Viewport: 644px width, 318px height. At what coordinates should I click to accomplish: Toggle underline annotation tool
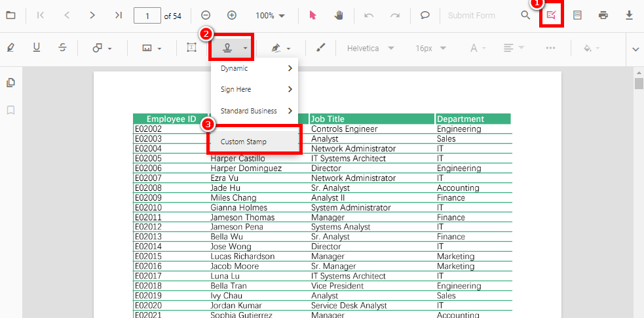coord(37,48)
